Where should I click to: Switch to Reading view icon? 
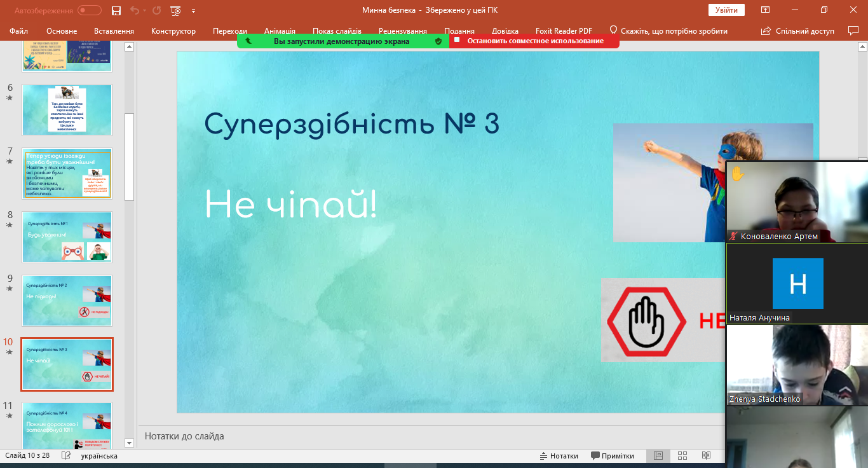click(x=706, y=456)
